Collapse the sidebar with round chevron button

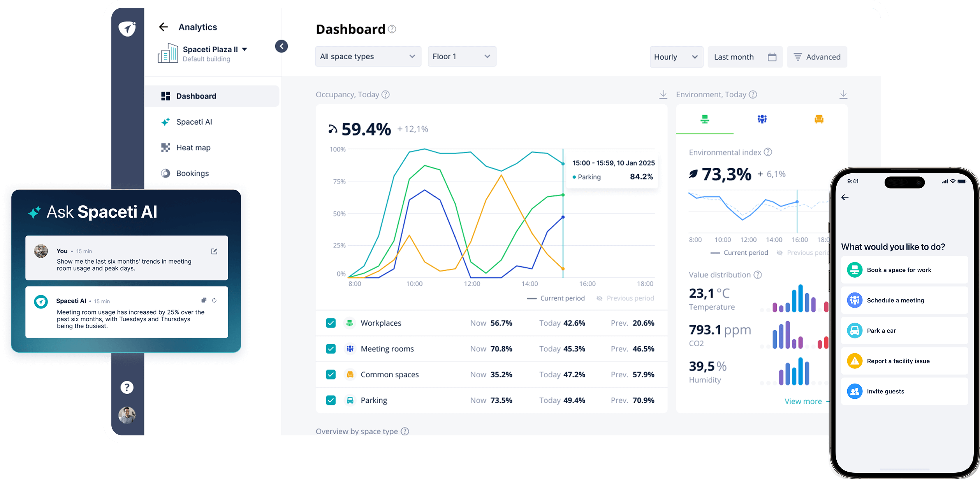[282, 46]
